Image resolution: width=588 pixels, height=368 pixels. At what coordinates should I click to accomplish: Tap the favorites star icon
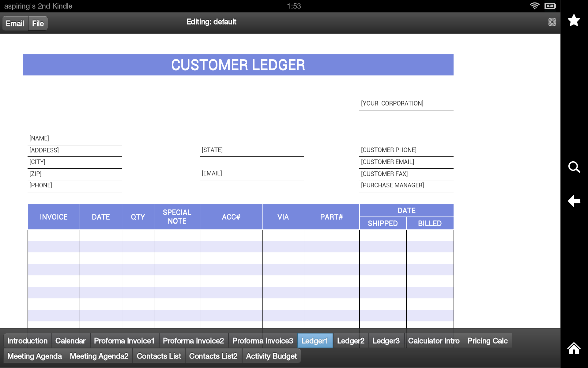574,20
